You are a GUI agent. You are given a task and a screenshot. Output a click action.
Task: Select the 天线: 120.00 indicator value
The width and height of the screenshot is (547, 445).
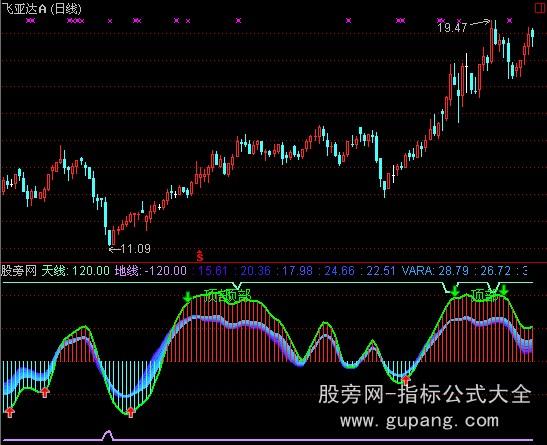pyautogui.click(x=76, y=271)
